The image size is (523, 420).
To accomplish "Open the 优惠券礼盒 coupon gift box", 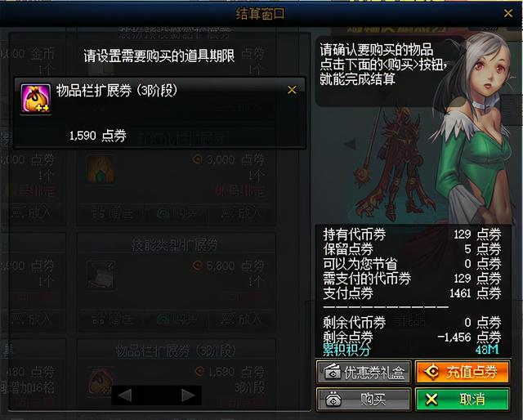I will [x=363, y=371].
